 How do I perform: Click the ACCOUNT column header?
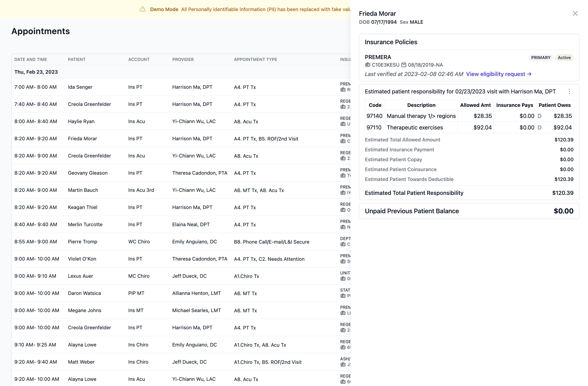pos(139,60)
